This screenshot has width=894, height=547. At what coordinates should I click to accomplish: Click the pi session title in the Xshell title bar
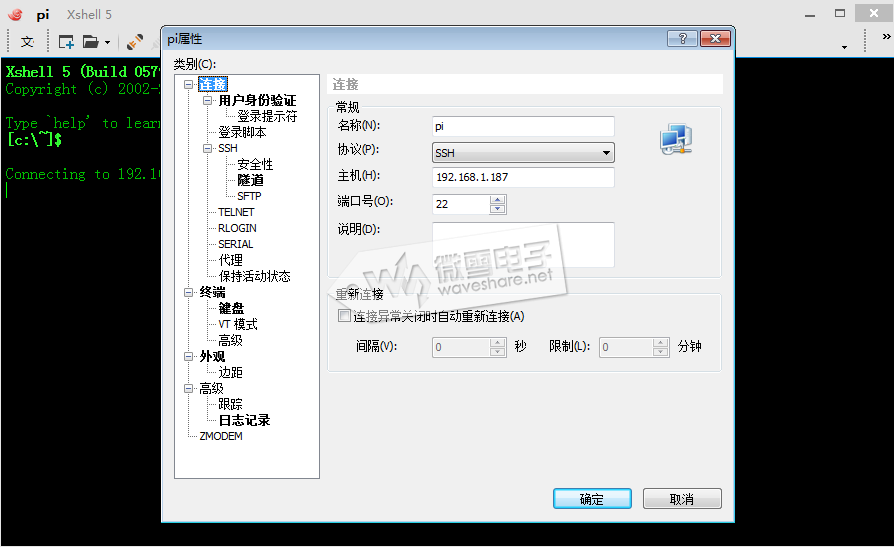coord(43,15)
